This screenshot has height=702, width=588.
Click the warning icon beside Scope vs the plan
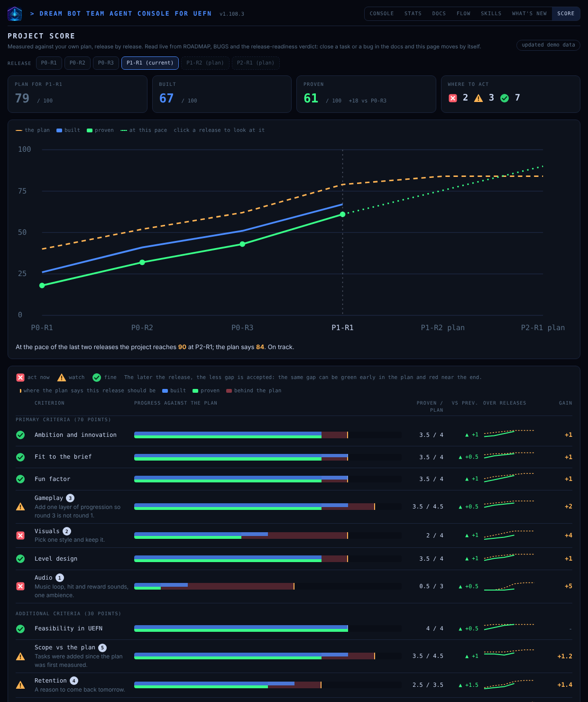[20, 656]
